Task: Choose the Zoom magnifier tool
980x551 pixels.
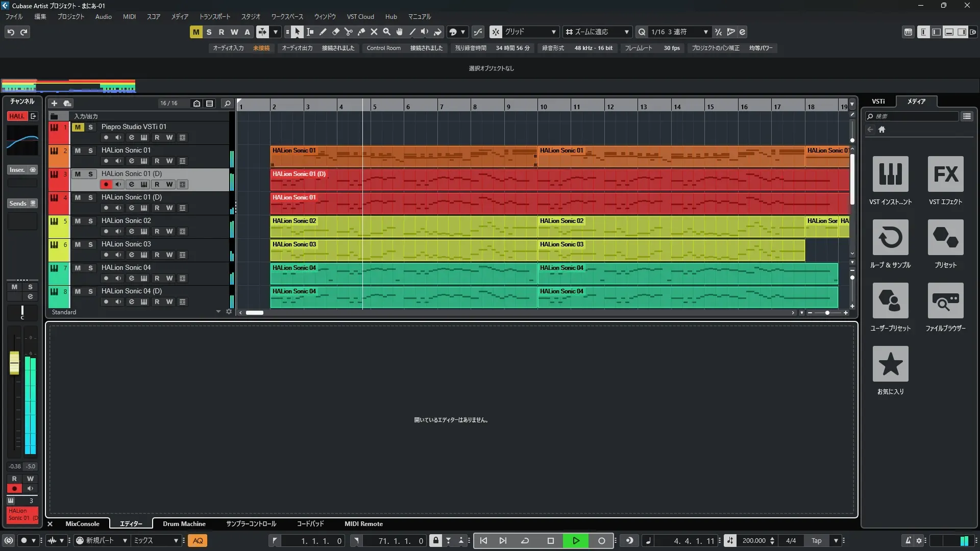Action: [x=387, y=32]
